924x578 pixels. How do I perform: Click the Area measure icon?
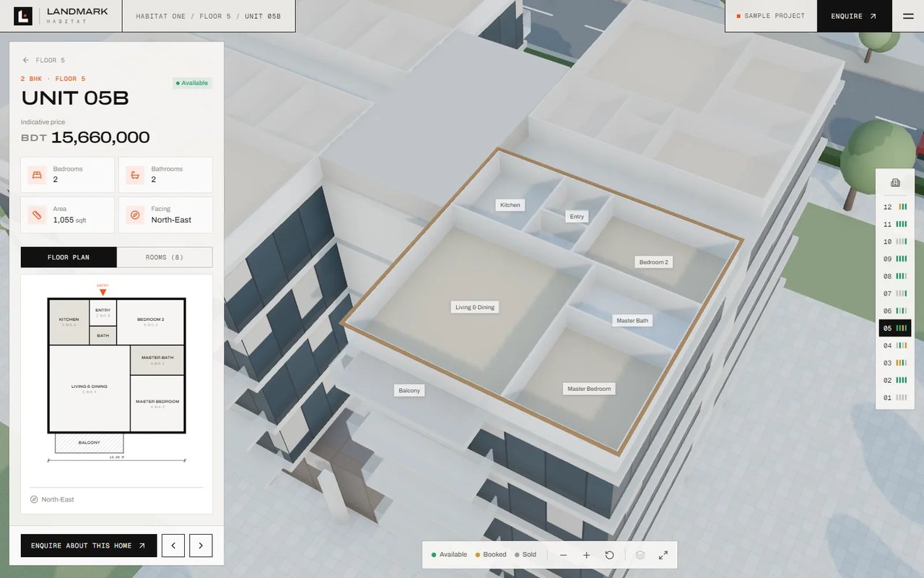37,215
